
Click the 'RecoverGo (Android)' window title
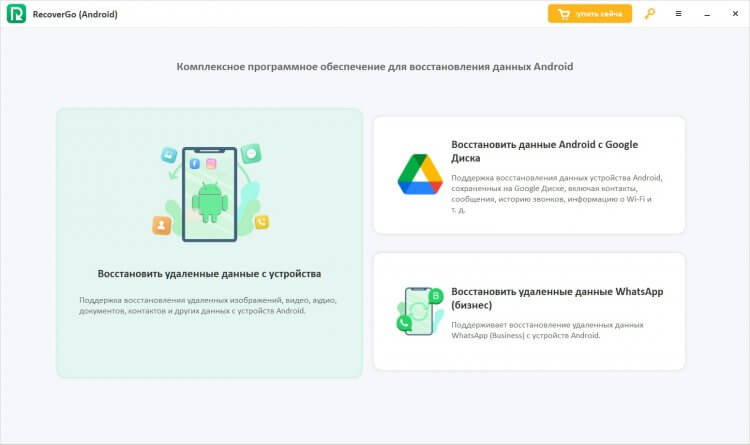click(75, 14)
